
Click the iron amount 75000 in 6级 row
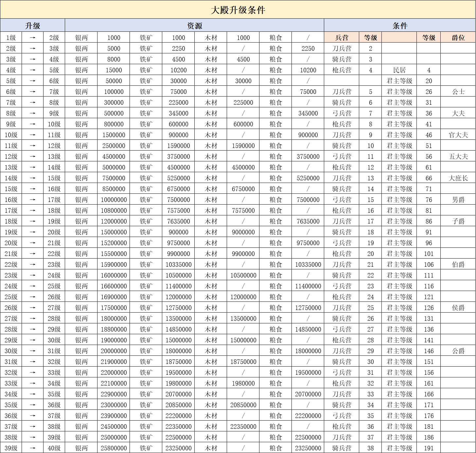(178, 92)
